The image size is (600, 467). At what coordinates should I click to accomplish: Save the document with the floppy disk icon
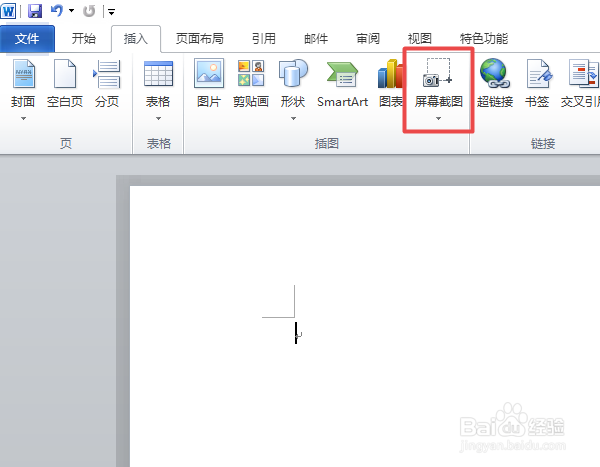35,11
